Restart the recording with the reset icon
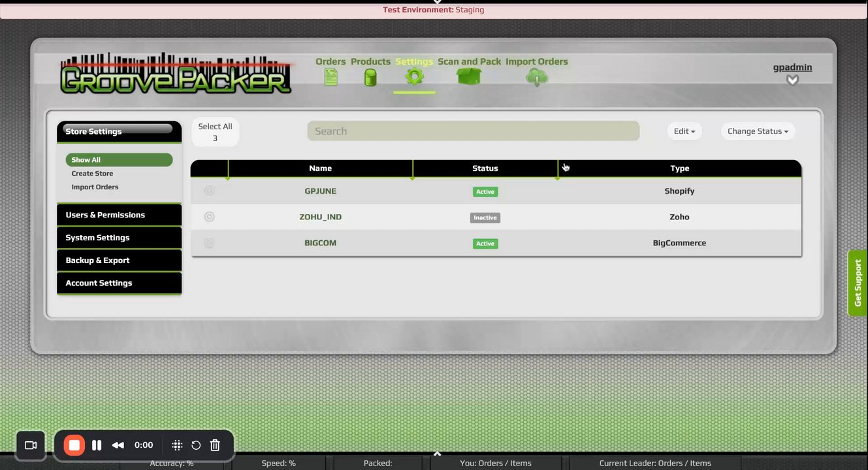This screenshot has width=868, height=470. 196,445
